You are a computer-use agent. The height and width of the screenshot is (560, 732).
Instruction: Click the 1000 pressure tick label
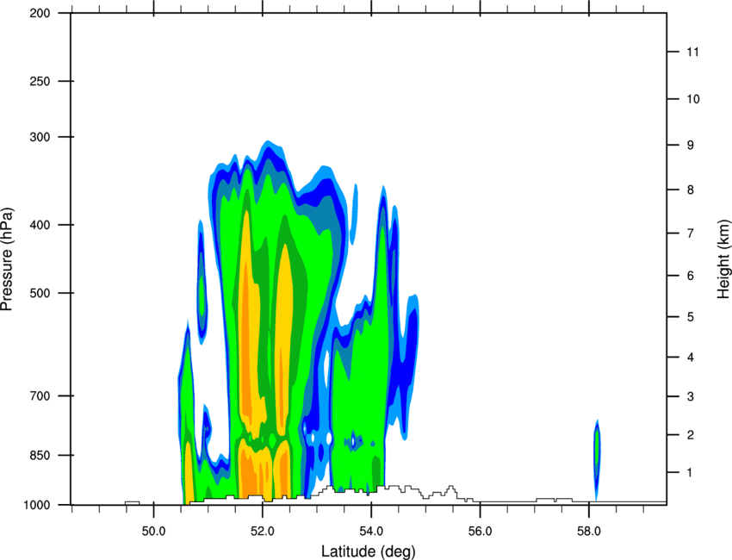click(x=36, y=505)
